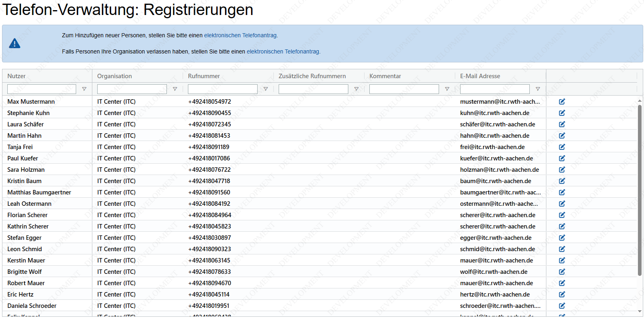
Task: Open edit icon for Tanja Frei
Action: pos(562,147)
